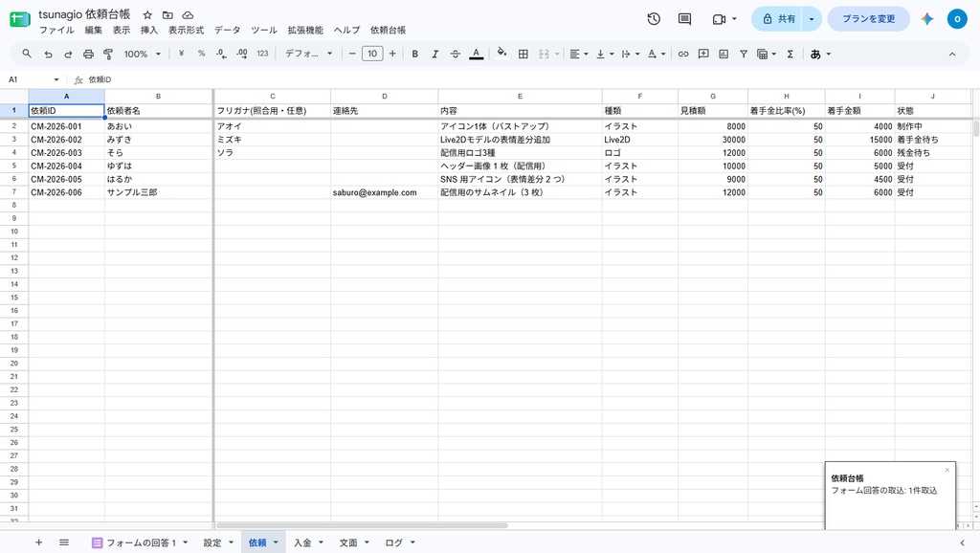Viewport: 980px width, 553px height.
Task: Open version history clock icon
Action: pos(654,19)
